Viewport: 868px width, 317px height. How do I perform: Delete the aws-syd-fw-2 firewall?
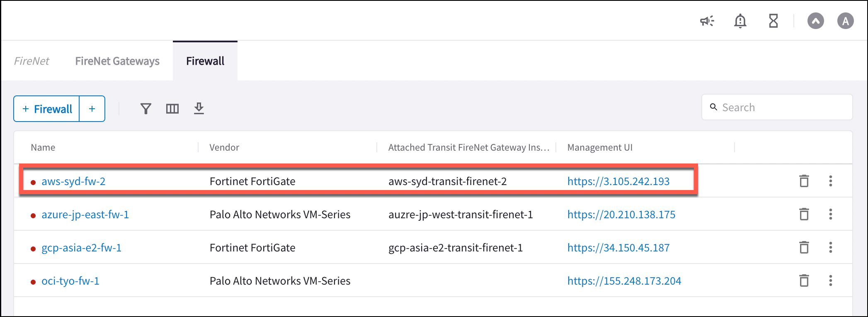click(804, 181)
